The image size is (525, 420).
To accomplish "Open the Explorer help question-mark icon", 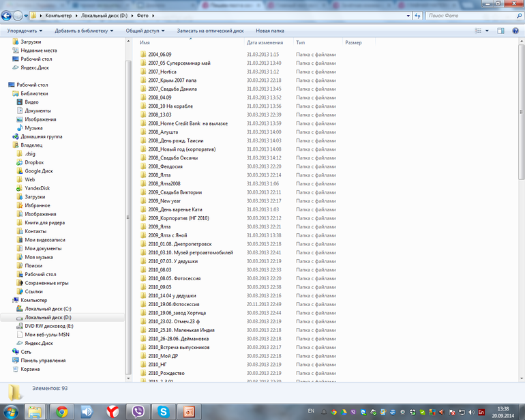I will [x=515, y=31].
